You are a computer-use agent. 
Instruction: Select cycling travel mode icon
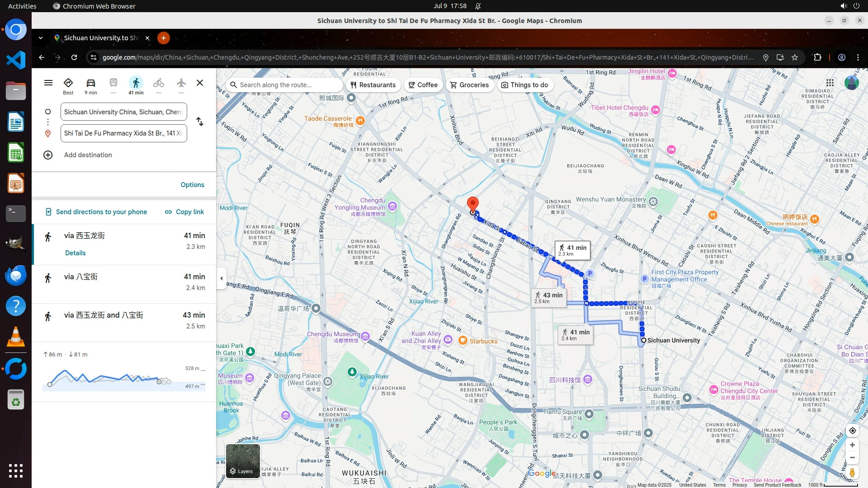point(158,83)
